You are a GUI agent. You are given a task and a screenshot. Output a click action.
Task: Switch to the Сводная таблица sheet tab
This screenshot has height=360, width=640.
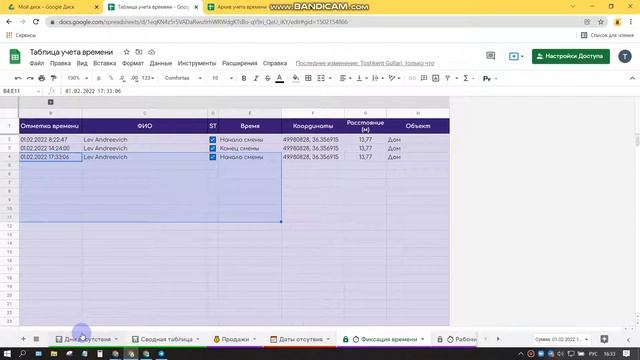[166, 339]
